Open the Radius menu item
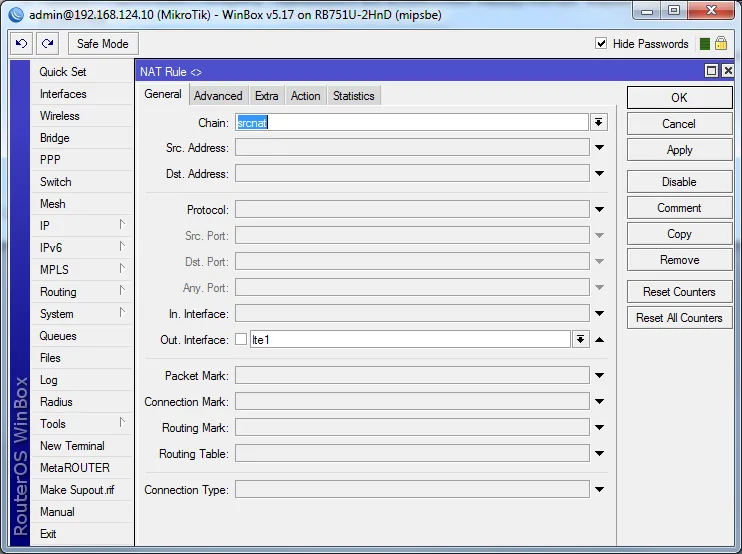 81,402
